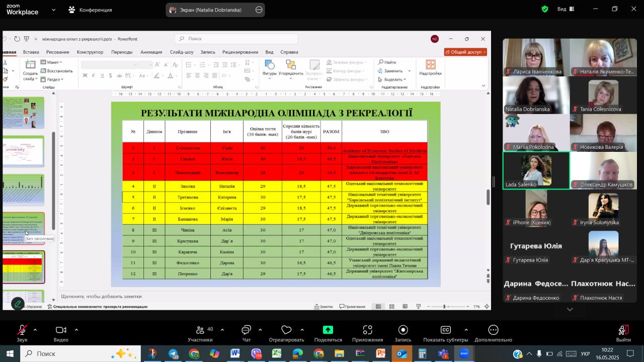Open the View dropdown in Zoom
644x362 pixels.
point(565,9)
